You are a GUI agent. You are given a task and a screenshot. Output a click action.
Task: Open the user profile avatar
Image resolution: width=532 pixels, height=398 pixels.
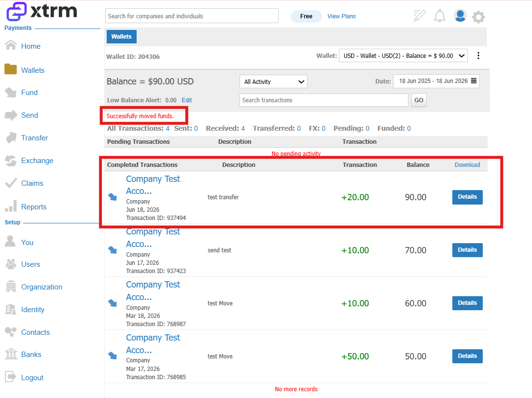pos(460,15)
